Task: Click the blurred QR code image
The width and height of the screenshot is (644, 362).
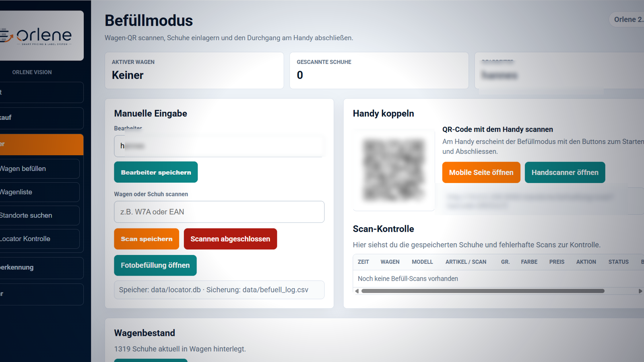Action: coord(394,170)
